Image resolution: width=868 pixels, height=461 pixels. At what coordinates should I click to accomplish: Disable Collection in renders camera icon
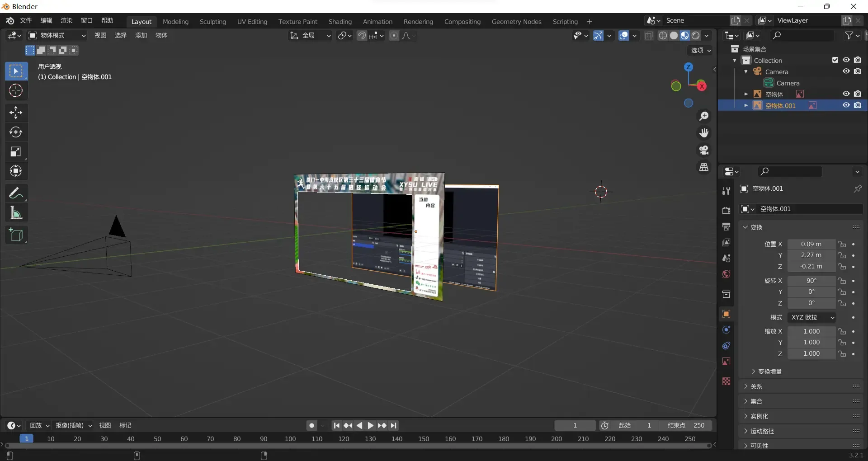click(x=858, y=60)
